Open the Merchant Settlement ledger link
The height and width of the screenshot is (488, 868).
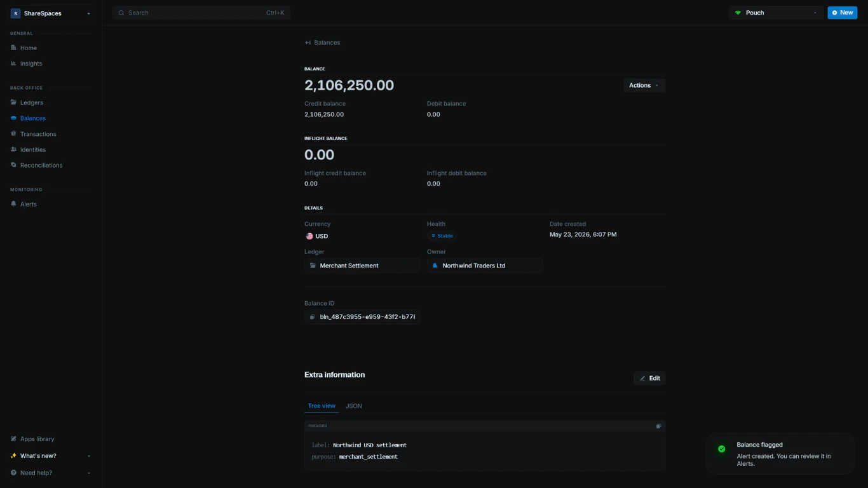(362, 266)
